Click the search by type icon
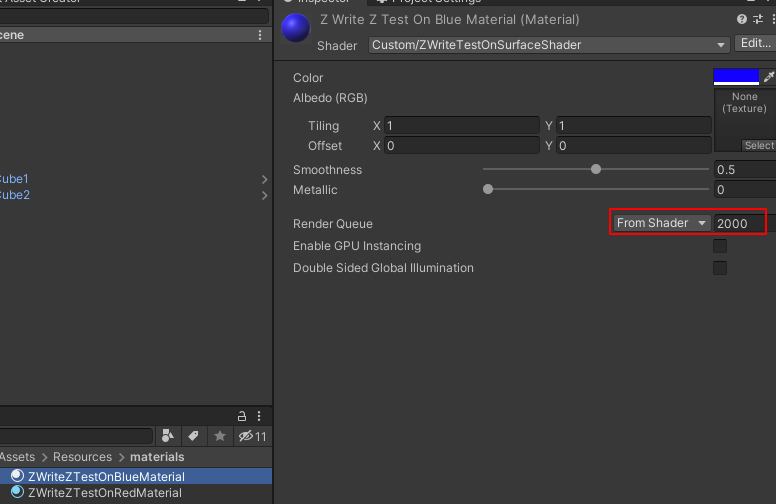The width and height of the screenshot is (776, 504). coord(168,436)
